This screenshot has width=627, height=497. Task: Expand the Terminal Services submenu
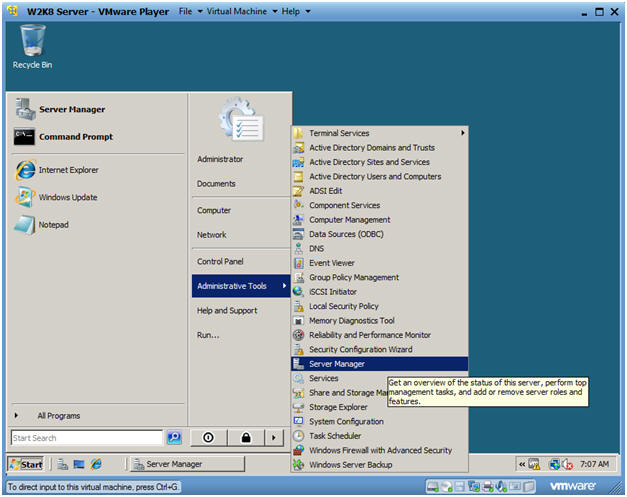tap(380, 133)
